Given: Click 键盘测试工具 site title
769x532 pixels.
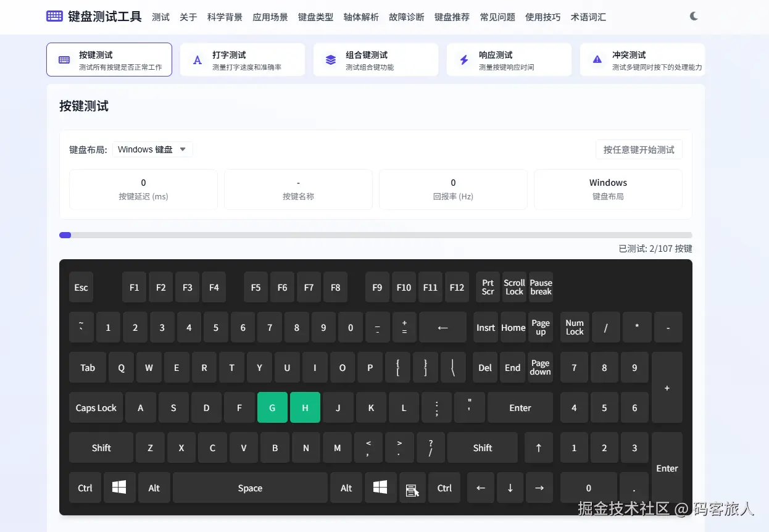Looking at the screenshot, I should point(104,17).
